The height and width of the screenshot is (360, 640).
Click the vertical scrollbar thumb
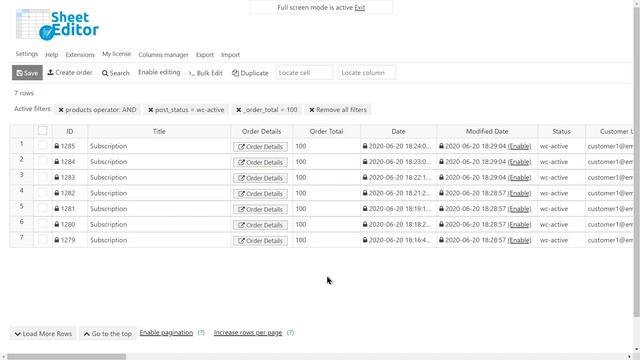point(636,161)
